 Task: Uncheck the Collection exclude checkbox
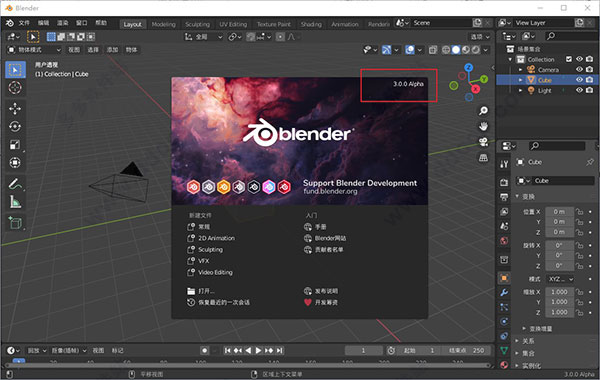[569, 59]
